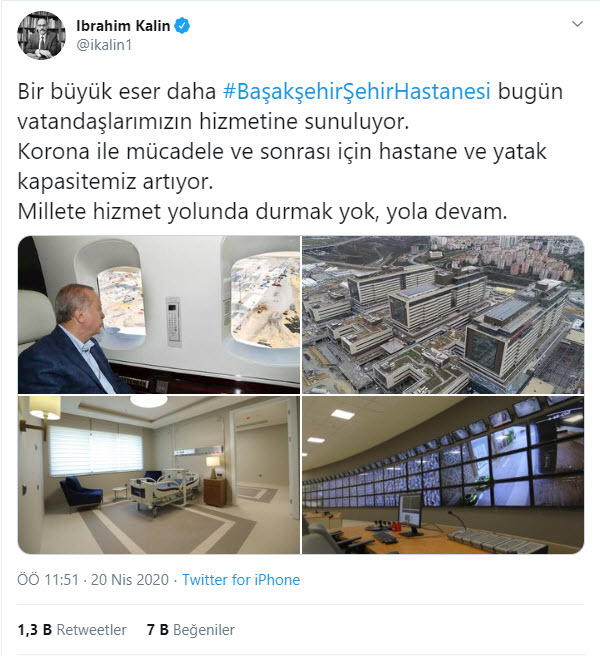Image resolution: width=600 pixels, height=656 pixels.
Task: Click the hospital bed in room photo
Action: (164, 490)
